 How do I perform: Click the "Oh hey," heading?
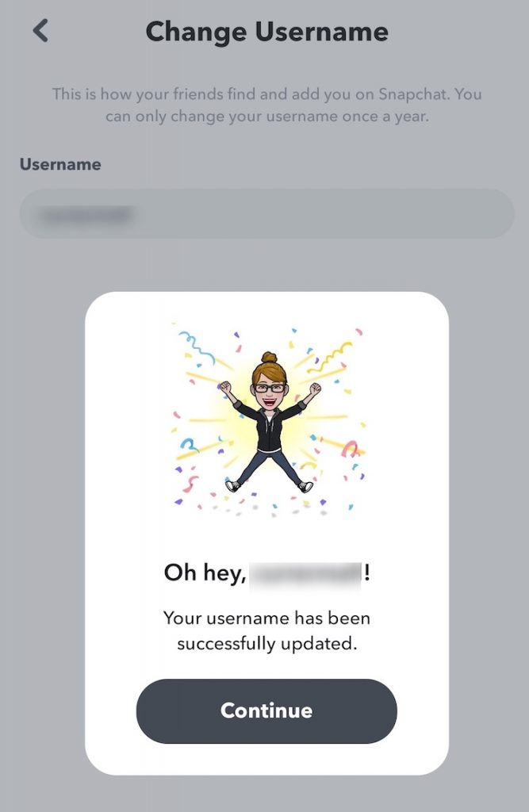[x=205, y=573]
